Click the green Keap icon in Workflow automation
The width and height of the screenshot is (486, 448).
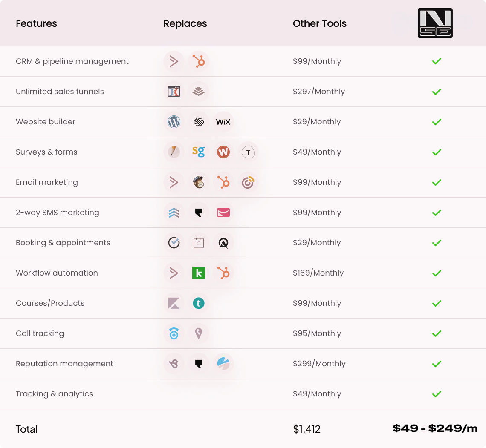click(199, 273)
